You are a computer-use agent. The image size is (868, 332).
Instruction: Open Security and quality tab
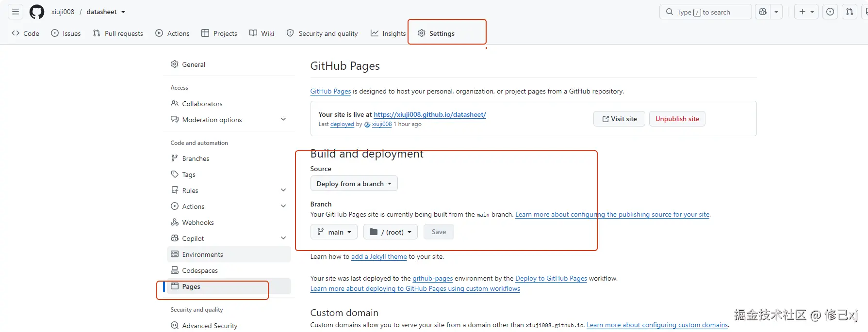[322, 33]
